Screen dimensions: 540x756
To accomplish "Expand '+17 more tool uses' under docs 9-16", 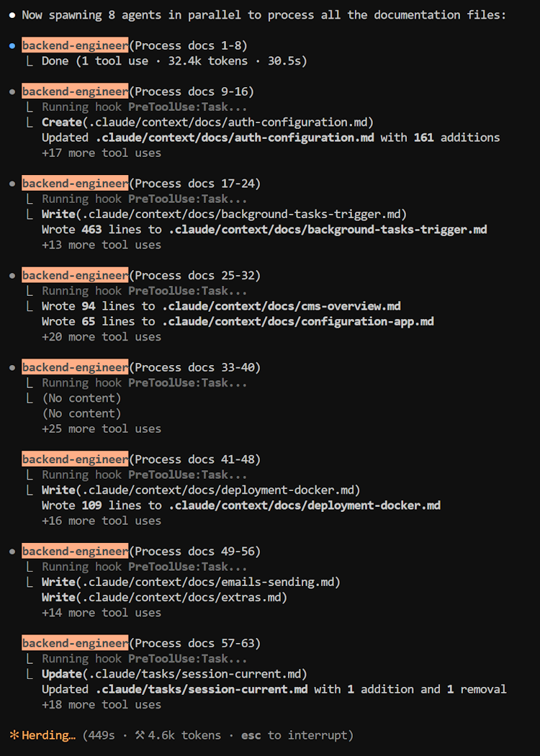I will coord(102,153).
